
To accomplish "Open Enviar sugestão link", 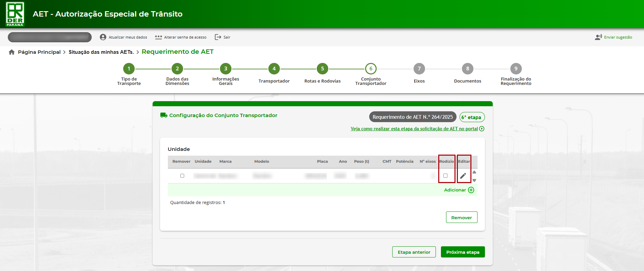I will tap(618, 37).
